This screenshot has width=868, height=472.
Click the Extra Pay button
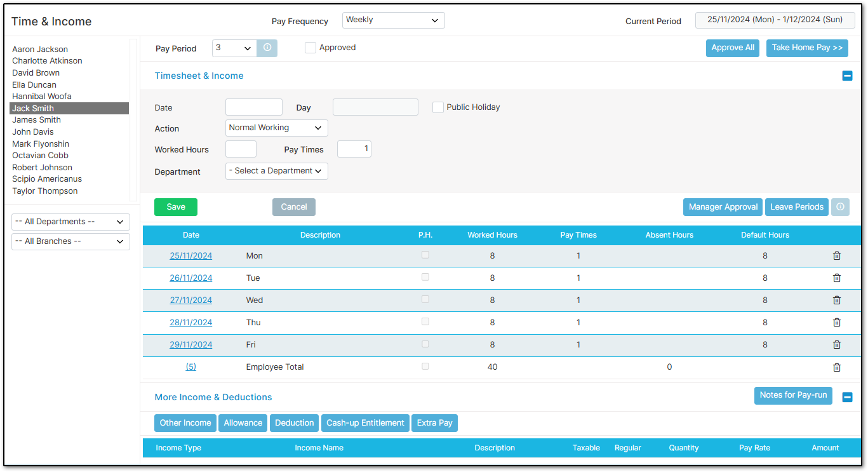435,423
